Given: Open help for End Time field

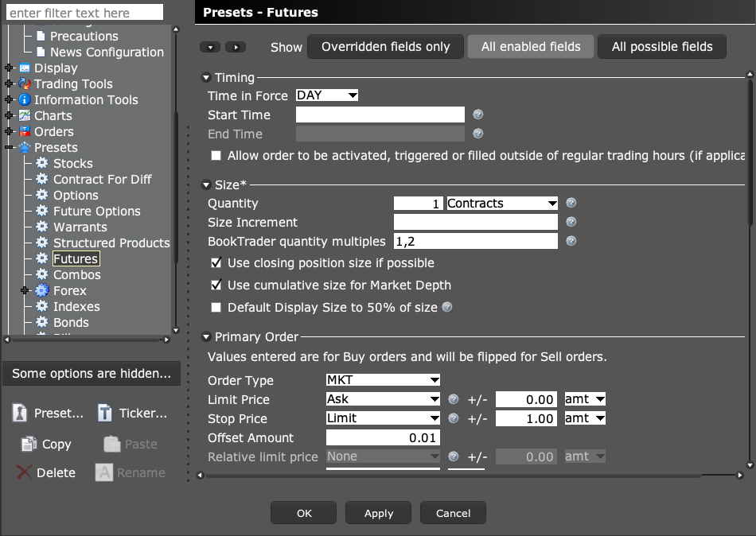Looking at the screenshot, I should tap(477, 134).
